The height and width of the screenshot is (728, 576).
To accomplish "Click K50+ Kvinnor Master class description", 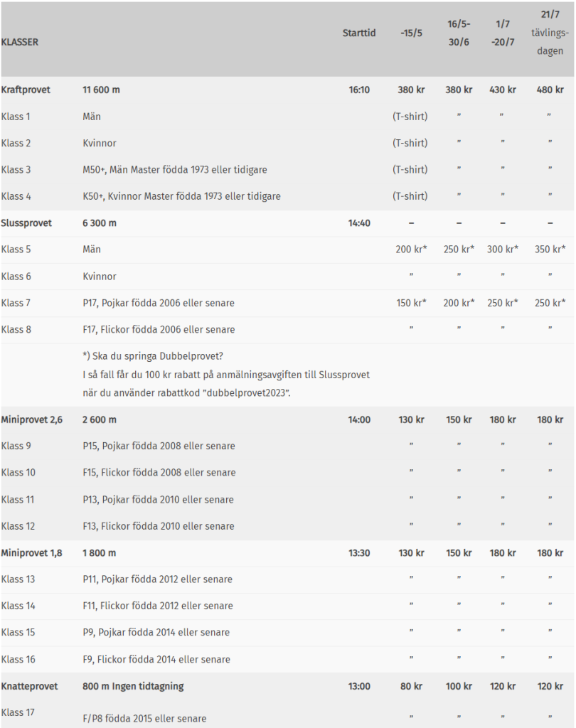I will pyautogui.click(x=181, y=196).
